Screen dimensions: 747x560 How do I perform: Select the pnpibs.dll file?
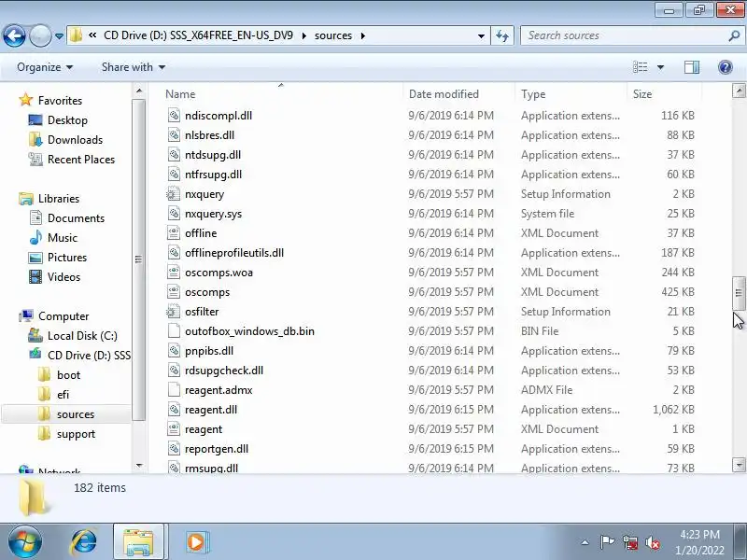[x=208, y=351]
